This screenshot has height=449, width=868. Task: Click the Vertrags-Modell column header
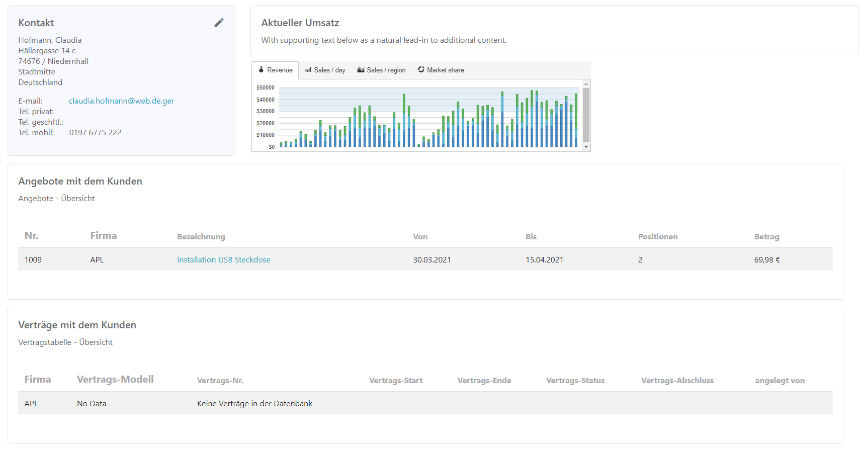(x=115, y=379)
